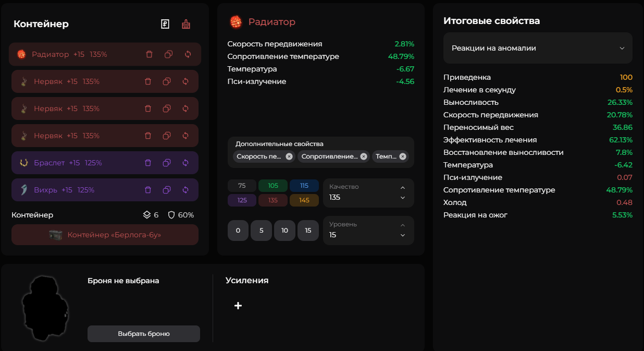The image size is (644, 351).
Task: Click the armor silhouette placeholder image
Action: [x=46, y=308]
